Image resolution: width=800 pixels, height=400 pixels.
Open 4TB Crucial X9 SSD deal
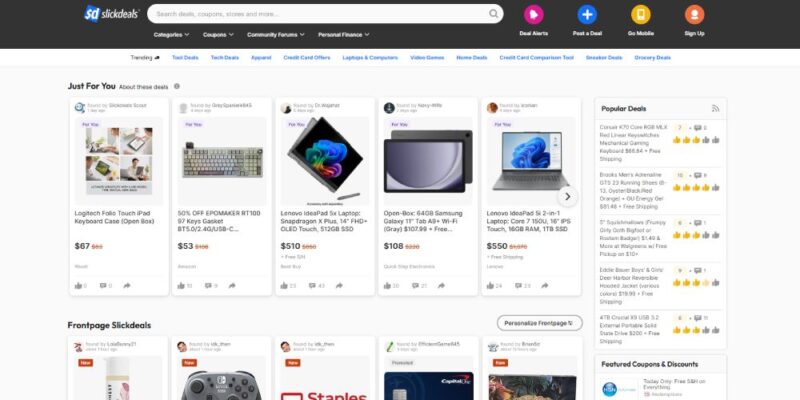tap(633, 329)
